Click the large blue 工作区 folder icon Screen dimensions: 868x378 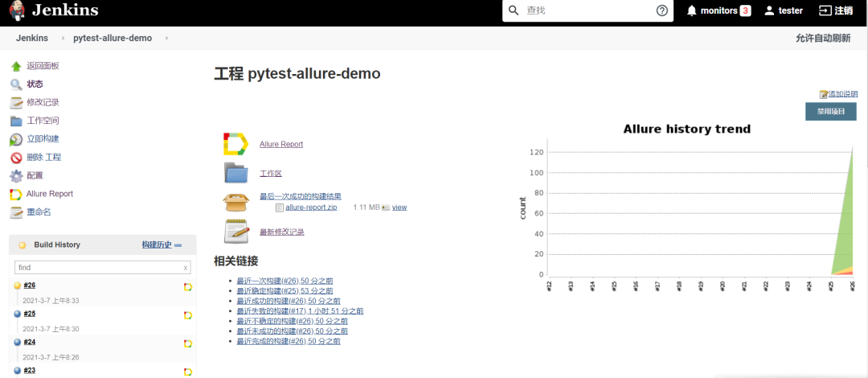pos(236,173)
